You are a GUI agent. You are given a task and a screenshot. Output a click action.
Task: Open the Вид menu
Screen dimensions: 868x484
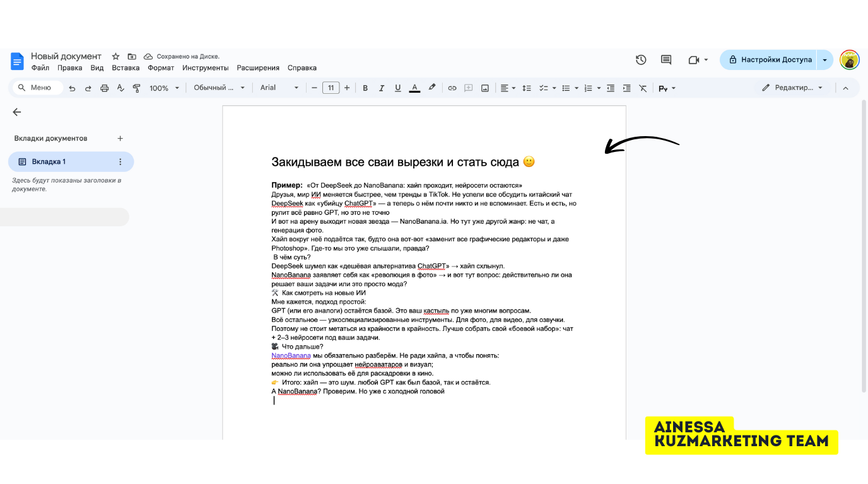97,68
